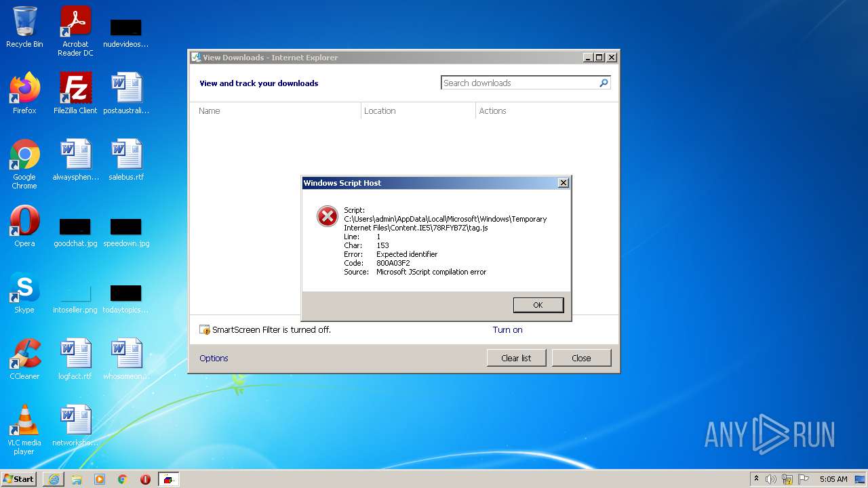
Task: Open the Action Center flag icon
Action: click(804, 479)
